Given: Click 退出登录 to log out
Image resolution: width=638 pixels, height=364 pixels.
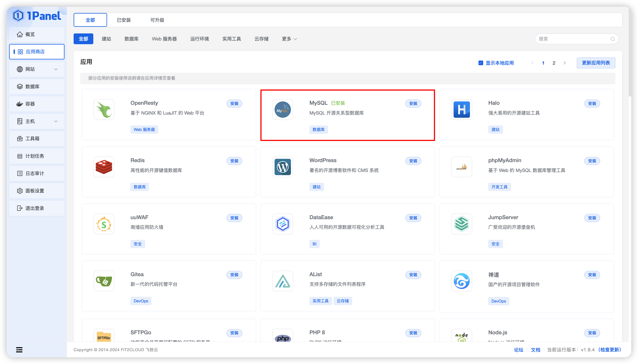Looking at the screenshot, I should tap(37, 208).
